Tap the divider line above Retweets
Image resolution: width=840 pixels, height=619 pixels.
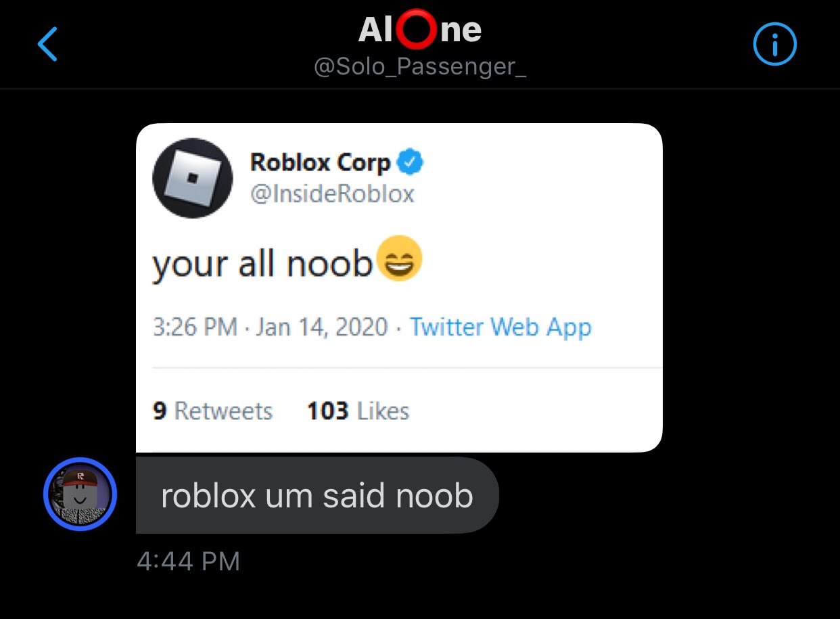(407, 368)
